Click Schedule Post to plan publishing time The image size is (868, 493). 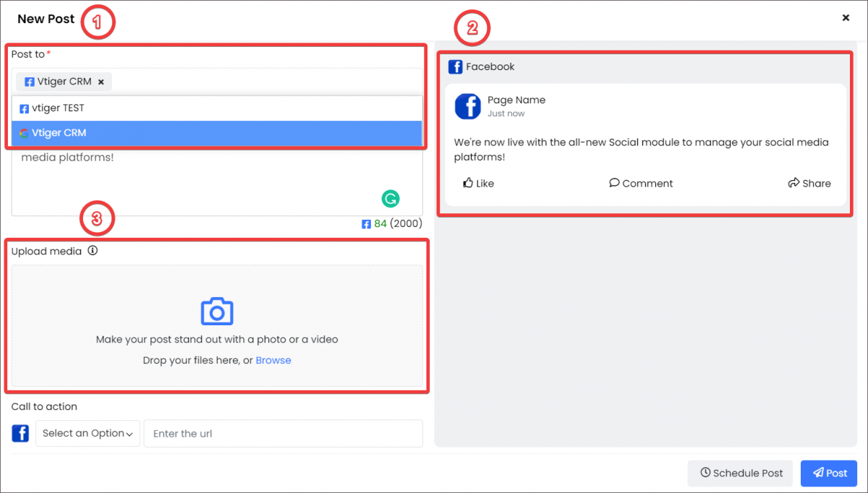(740, 473)
